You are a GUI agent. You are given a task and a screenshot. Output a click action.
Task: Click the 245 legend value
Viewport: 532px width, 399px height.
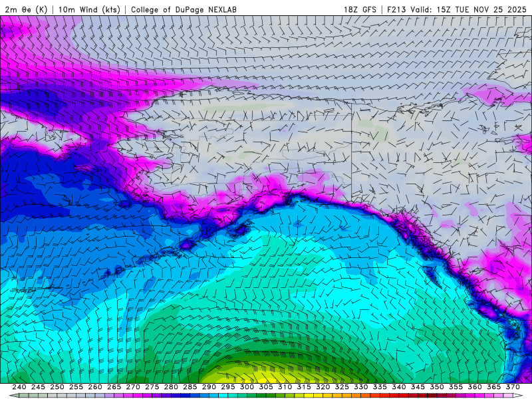38,387
